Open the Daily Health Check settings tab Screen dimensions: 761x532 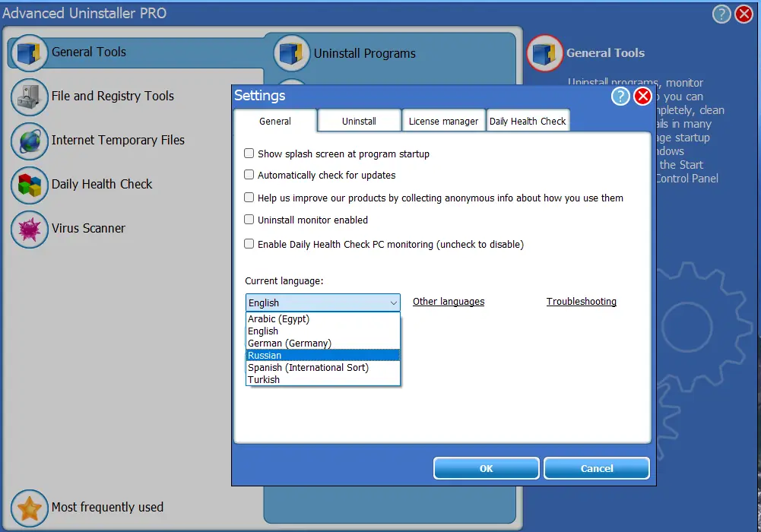(528, 120)
